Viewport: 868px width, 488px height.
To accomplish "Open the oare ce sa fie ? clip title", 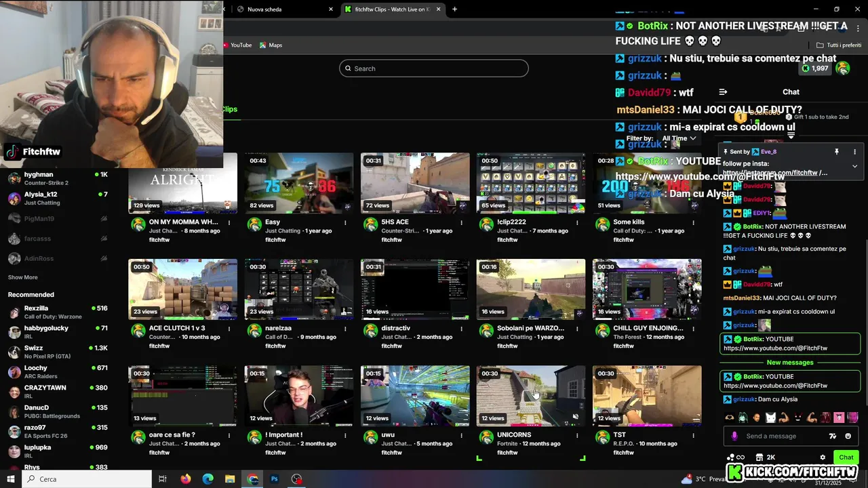I will [172, 435].
